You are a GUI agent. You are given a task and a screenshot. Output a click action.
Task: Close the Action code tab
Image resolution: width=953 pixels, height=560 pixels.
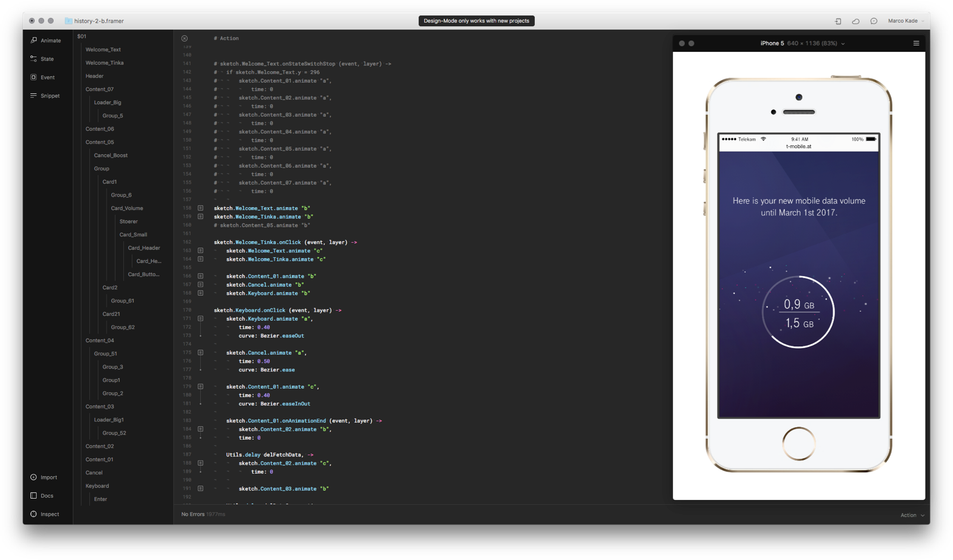185,38
